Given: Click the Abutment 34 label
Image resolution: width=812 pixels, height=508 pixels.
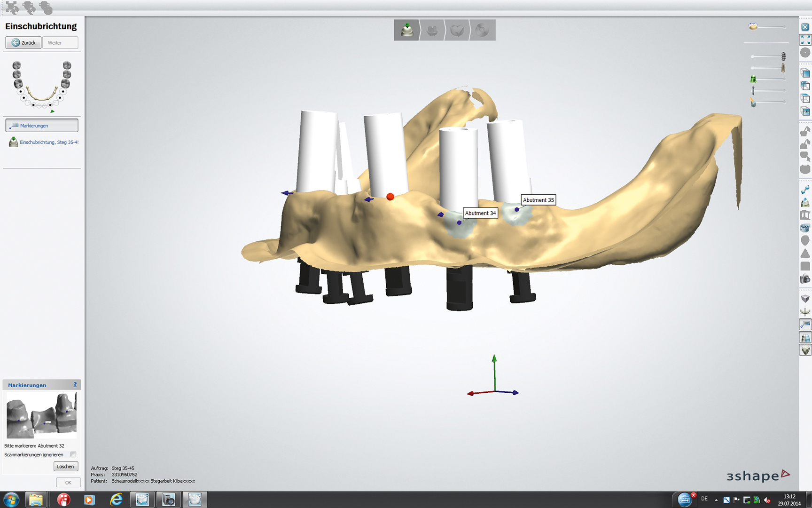Looking at the screenshot, I should 480,213.
